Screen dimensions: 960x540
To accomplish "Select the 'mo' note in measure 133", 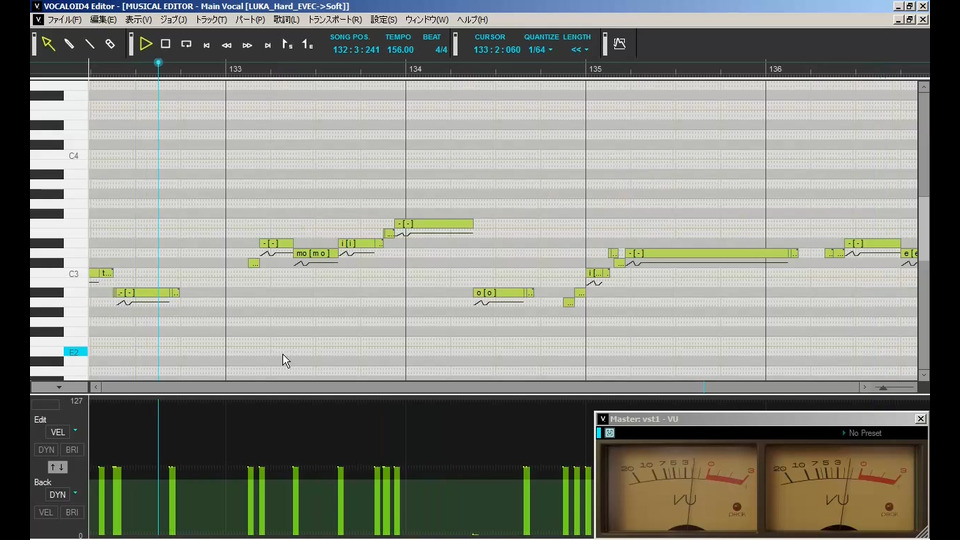I will click(x=315, y=253).
